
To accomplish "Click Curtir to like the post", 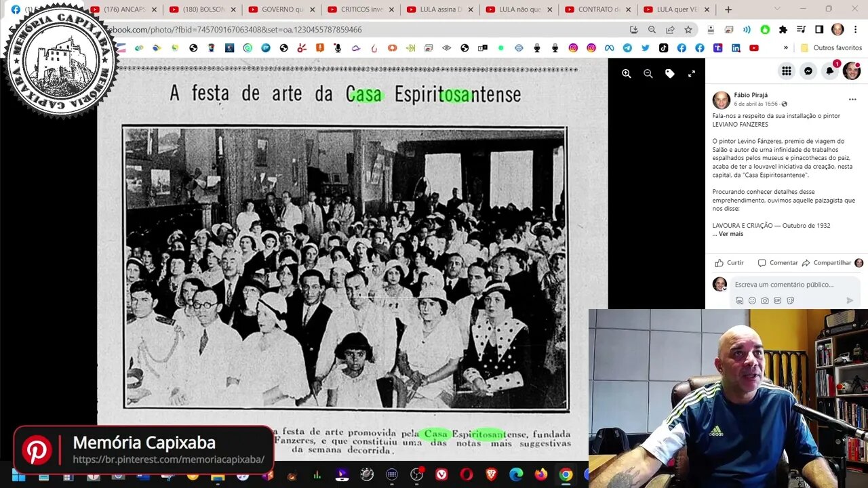I will tap(730, 263).
